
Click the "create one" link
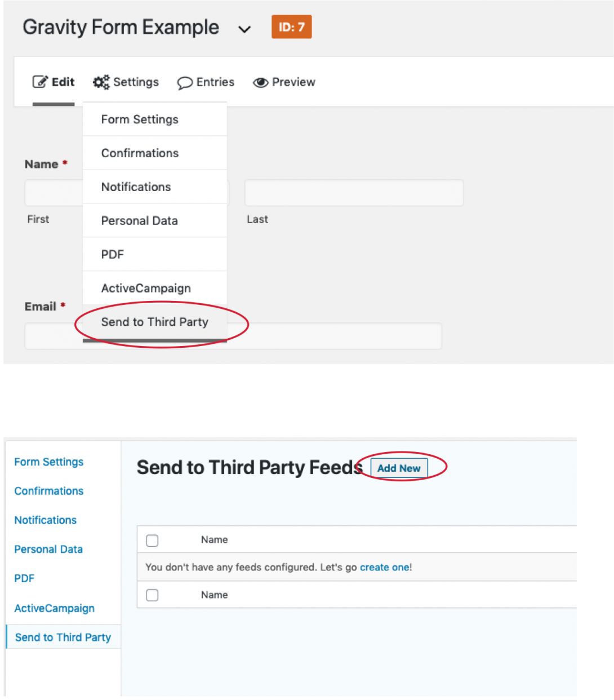pos(384,567)
